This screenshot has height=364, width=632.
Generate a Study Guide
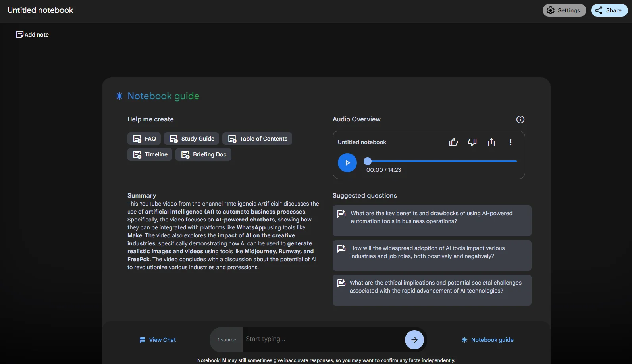(191, 139)
